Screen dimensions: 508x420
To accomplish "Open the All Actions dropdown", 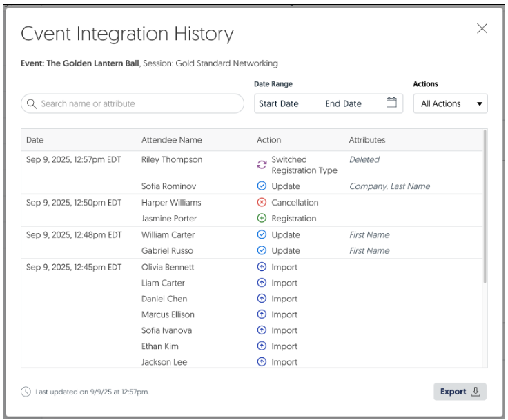I will [x=450, y=103].
